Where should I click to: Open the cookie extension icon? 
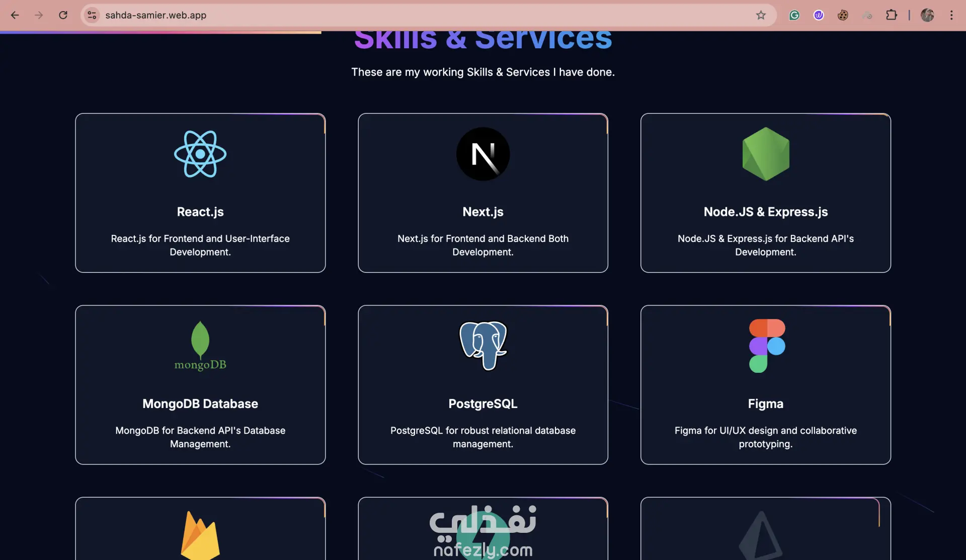coord(843,15)
